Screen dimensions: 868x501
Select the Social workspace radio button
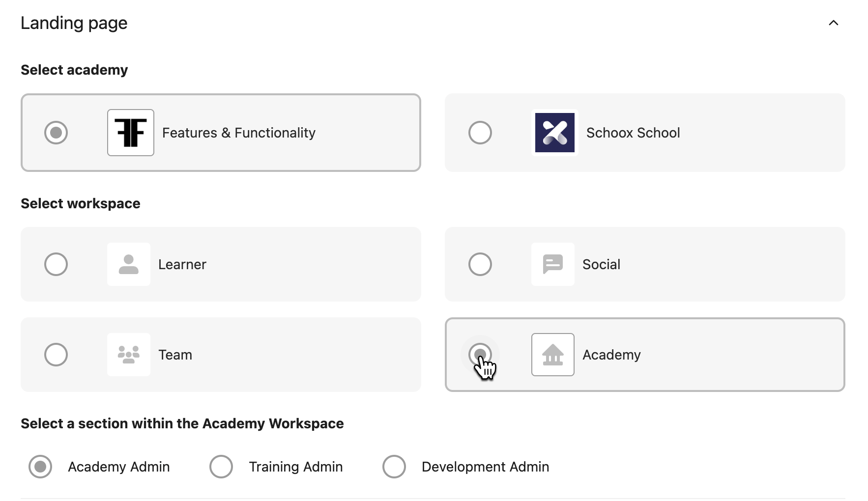[480, 264]
